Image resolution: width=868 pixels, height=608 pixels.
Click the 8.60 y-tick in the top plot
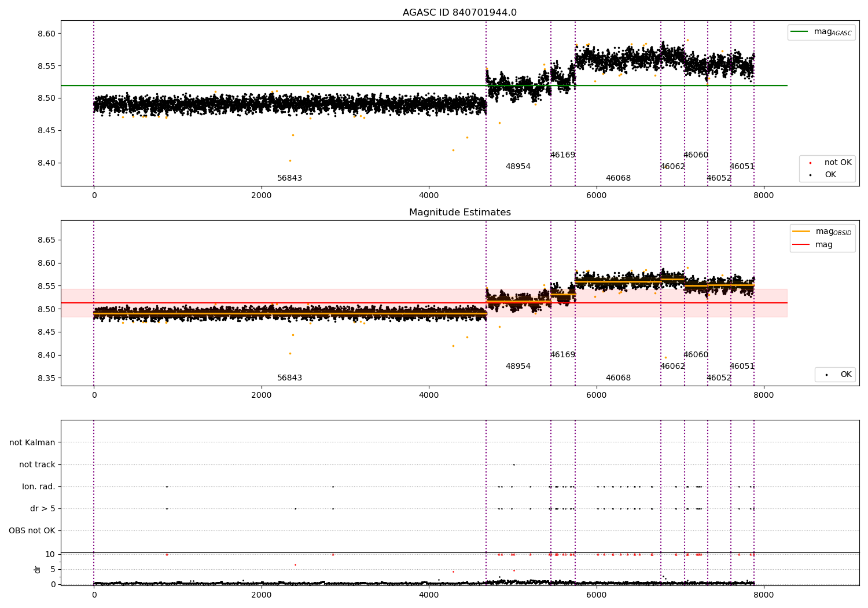pyautogui.click(x=46, y=34)
